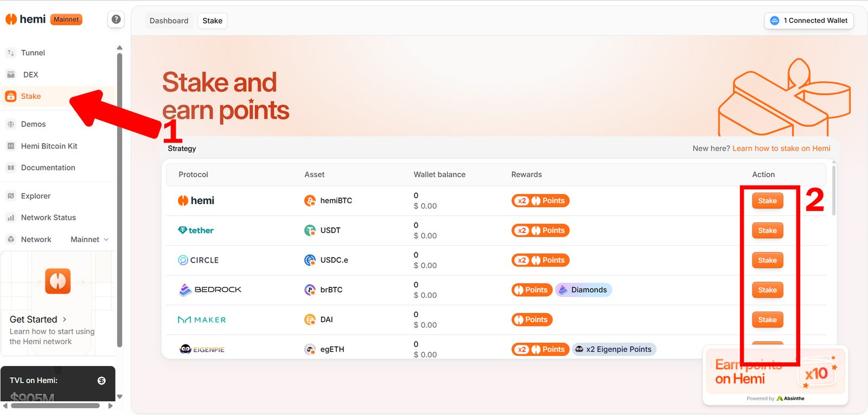Click the Explorer icon in sidebar
This screenshot has height=415, width=868.
[x=11, y=196]
